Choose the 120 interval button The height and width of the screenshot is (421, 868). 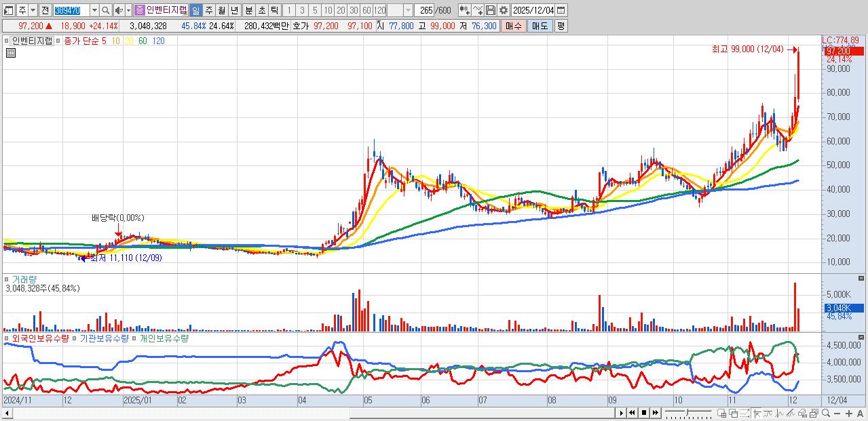click(379, 10)
